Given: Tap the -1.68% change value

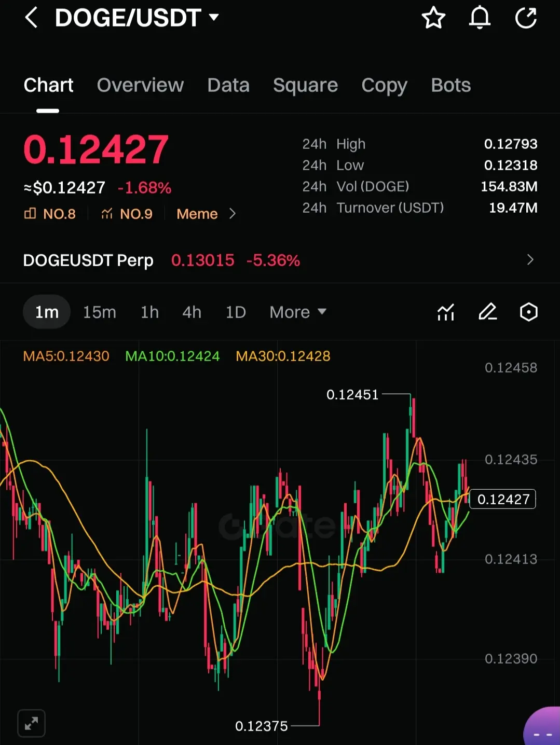Looking at the screenshot, I should (x=144, y=188).
